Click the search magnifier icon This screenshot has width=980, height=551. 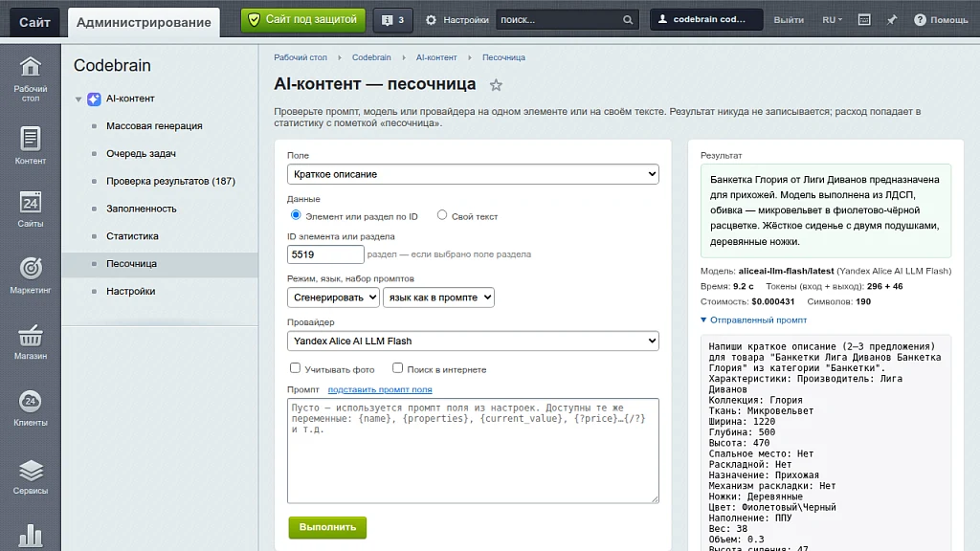[628, 20]
